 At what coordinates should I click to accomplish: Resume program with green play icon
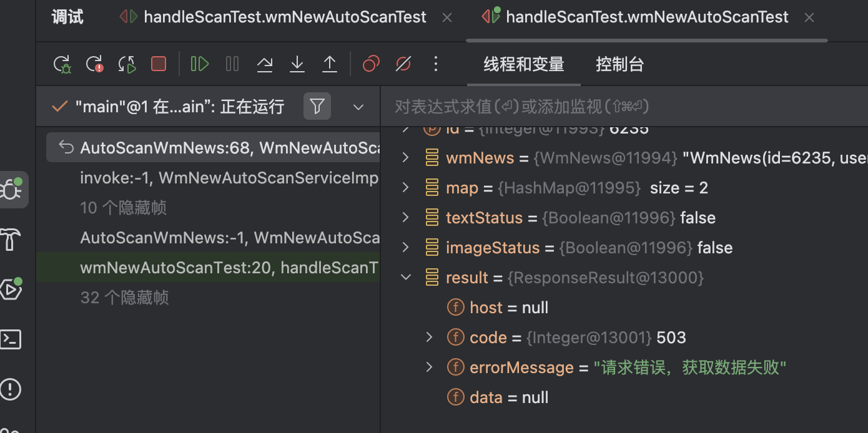pos(200,64)
